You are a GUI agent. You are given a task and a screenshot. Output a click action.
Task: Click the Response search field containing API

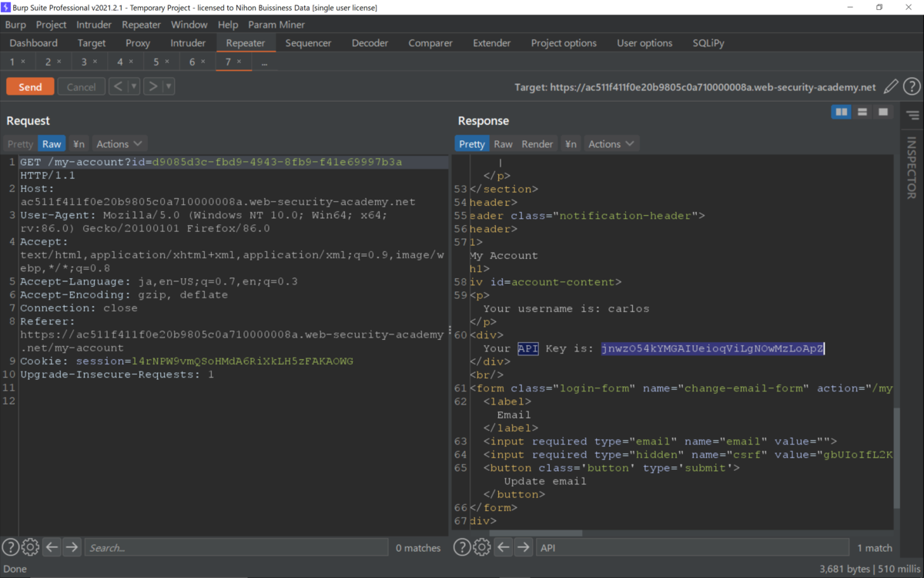point(691,547)
